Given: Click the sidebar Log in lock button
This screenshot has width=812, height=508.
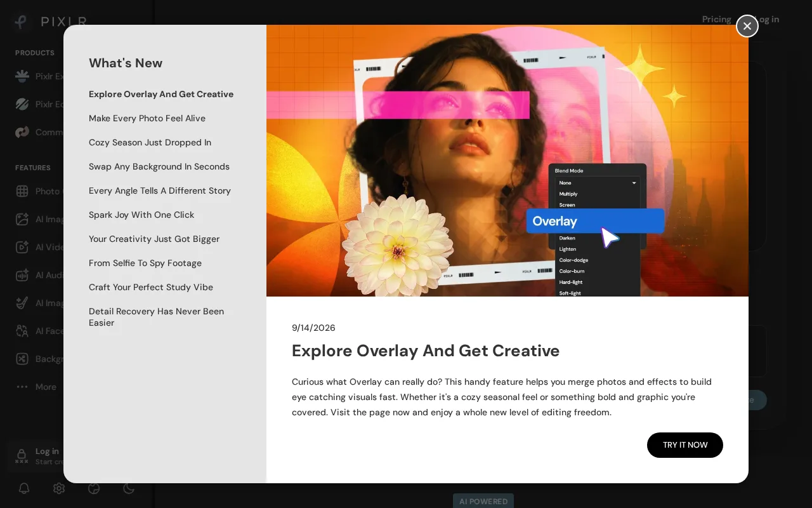Looking at the screenshot, I should 37,456.
